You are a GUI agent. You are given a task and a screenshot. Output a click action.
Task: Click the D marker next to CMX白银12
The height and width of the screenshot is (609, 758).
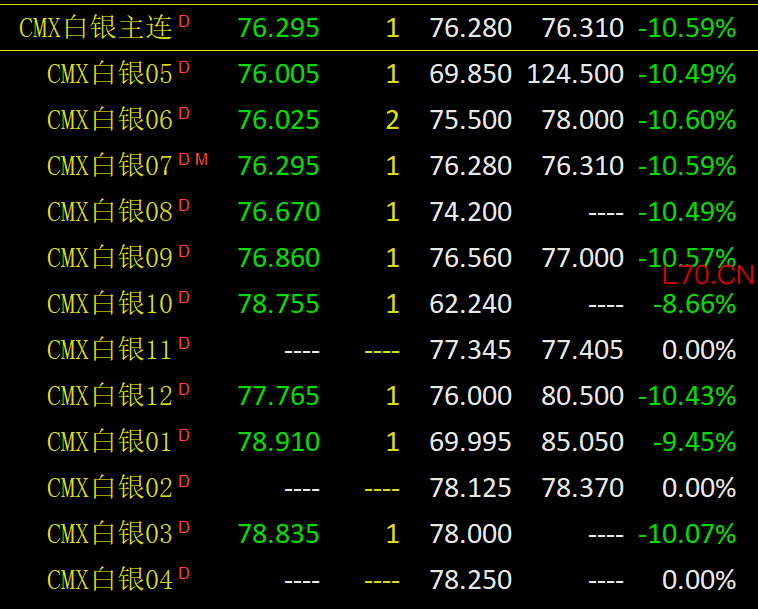pyautogui.click(x=184, y=390)
